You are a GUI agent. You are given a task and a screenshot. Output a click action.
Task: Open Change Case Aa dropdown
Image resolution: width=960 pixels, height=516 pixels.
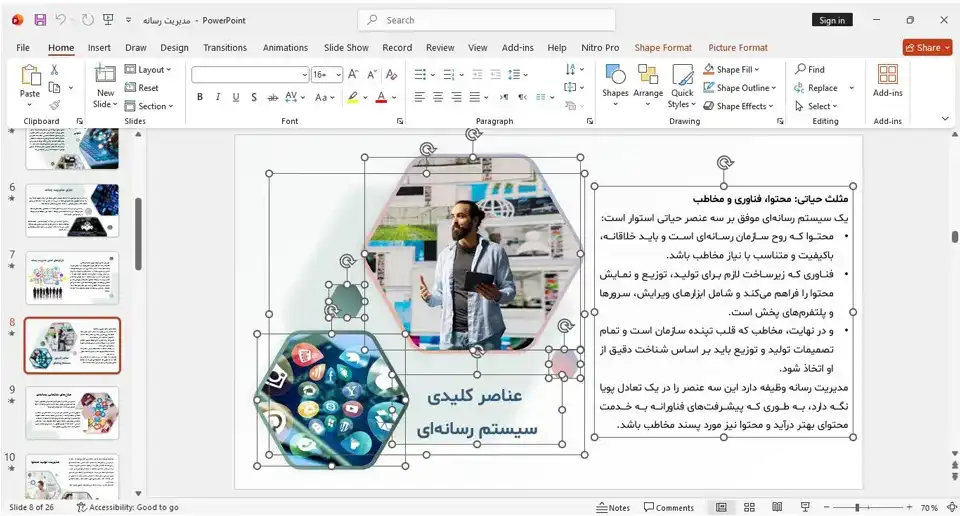pos(324,97)
